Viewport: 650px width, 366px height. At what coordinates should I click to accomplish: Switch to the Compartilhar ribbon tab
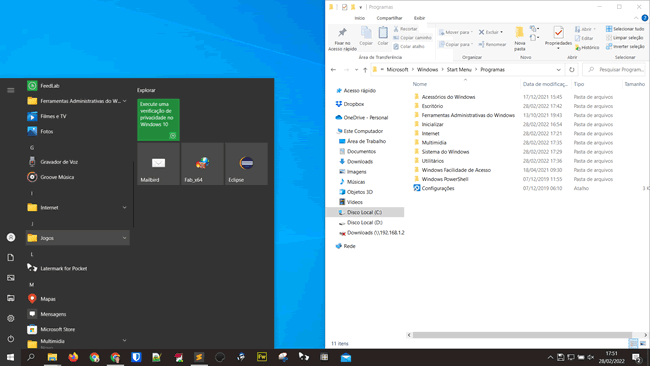coord(389,18)
